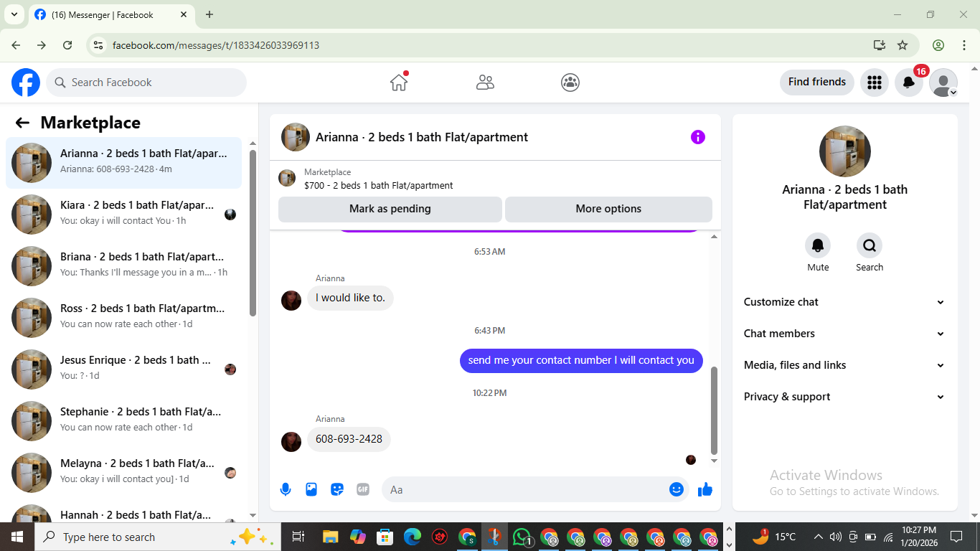The image size is (980, 551).
Task: Click the Search icon in chat details panel
Action: tap(870, 246)
